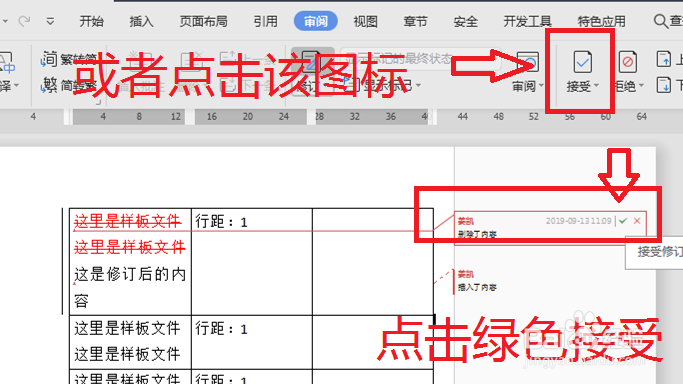Click author 姜凯 in the 插入了内容 balloon
Image resolution: width=683 pixels, height=384 pixels.
click(466, 274)
